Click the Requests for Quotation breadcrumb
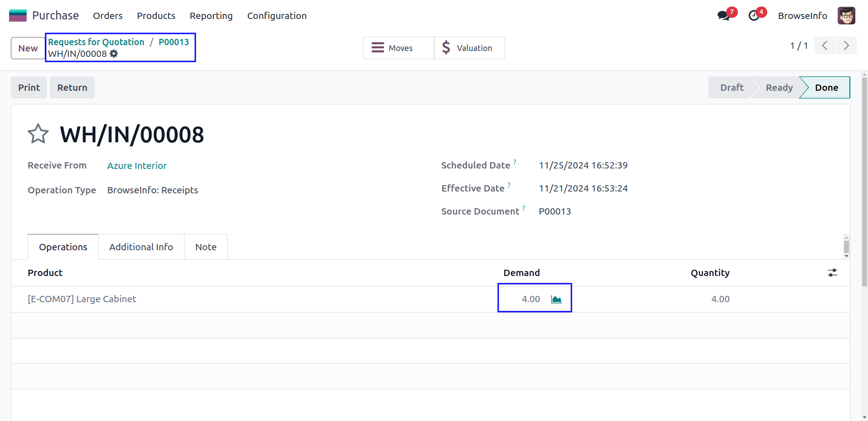The image size is (868, 421). 96,42
